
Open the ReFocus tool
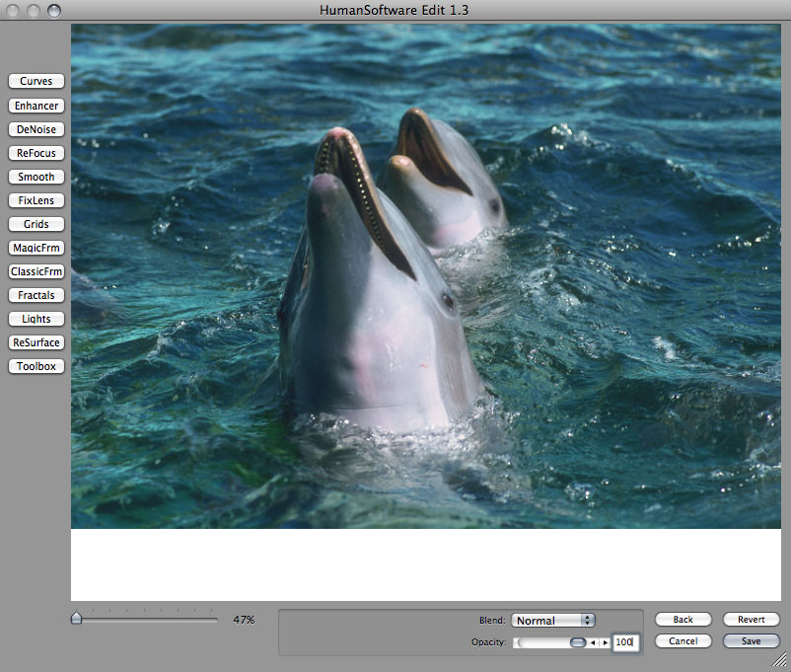pos(36,153)
